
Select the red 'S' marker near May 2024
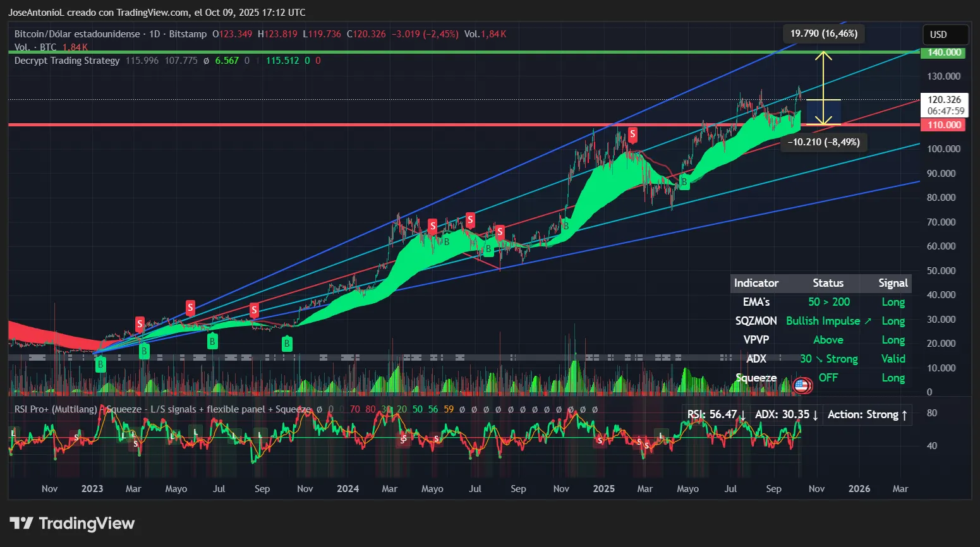click(x=469, y=220)
